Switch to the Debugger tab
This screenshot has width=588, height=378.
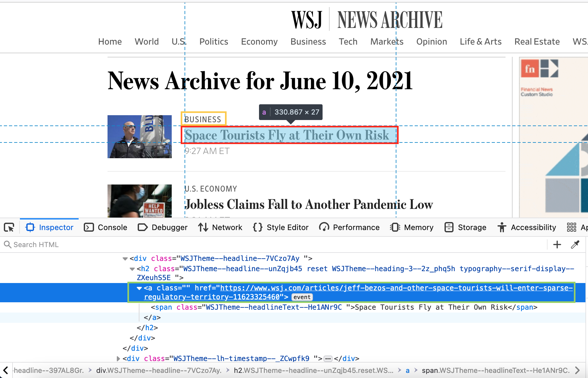[x=162, y=228]
